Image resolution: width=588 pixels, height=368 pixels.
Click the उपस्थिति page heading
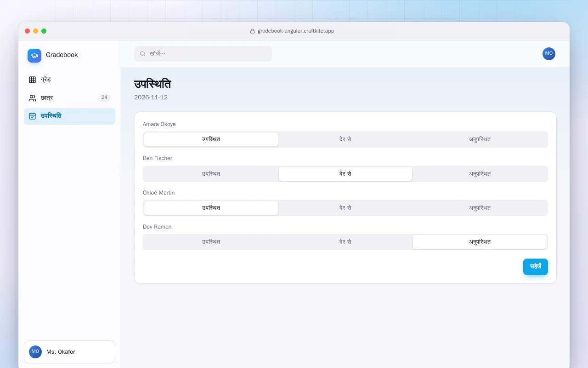click(x=153, y=84)
